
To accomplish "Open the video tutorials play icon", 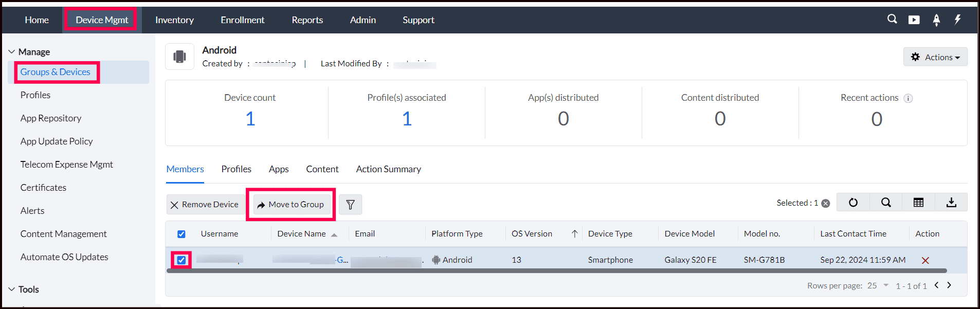I will point(914,20).
